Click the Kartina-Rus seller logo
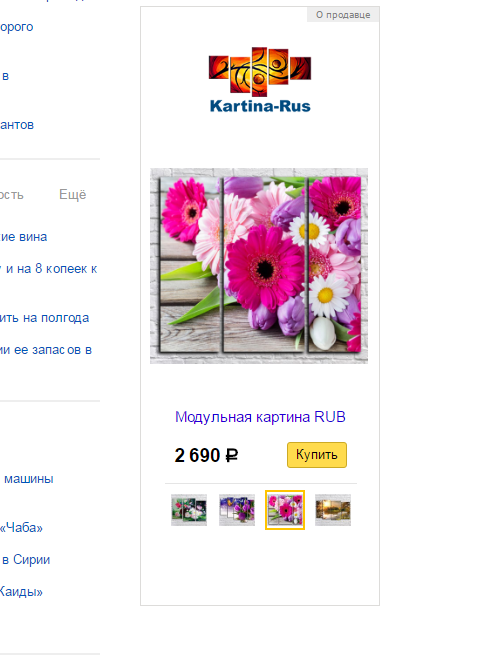 (260, 80)
